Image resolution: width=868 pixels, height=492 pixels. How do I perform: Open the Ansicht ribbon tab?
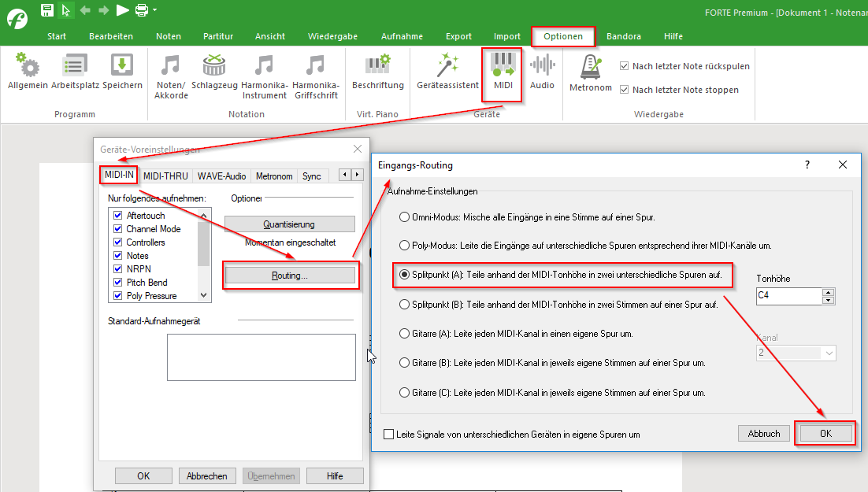point(270,36)
